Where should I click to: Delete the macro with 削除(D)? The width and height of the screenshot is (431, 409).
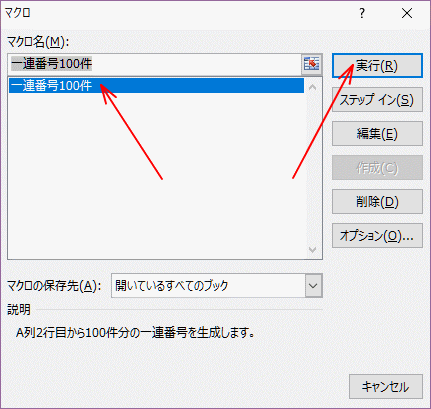point(377,202)
